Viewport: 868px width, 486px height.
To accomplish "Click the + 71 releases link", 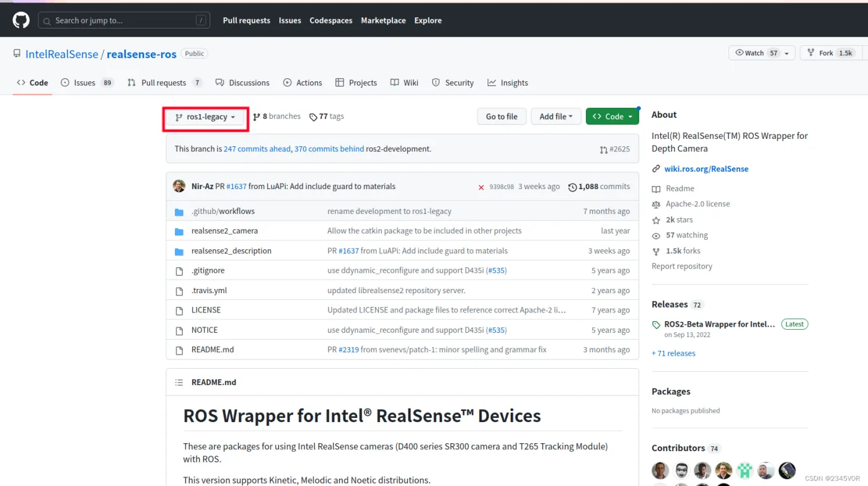I will pos(673,353).
